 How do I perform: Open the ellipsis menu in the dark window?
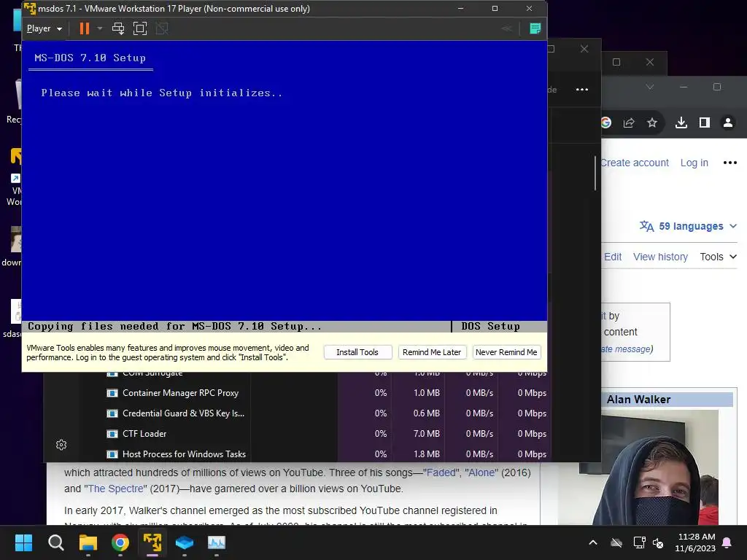(581, 90)
